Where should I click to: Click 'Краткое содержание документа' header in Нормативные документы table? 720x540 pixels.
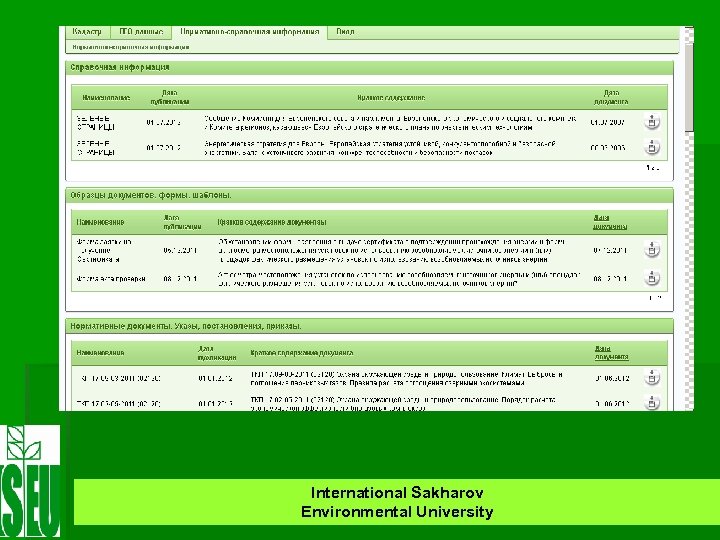(x=302, y=353)
